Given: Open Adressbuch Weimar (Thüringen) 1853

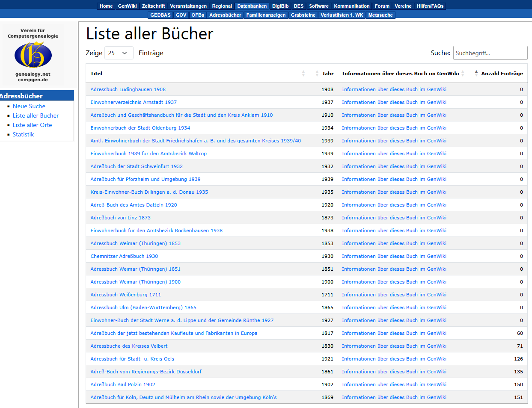Looking at the screenshot, I should 135,243.
